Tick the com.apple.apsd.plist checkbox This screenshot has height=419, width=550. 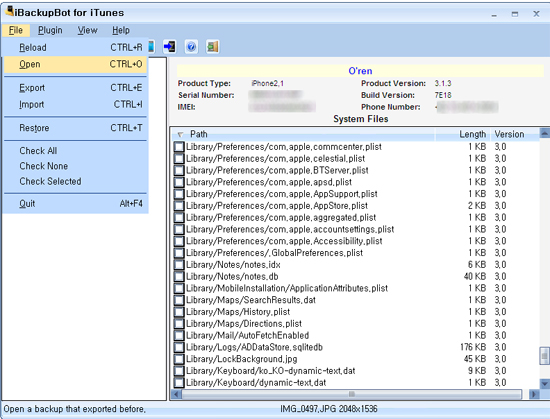point(179,182)
